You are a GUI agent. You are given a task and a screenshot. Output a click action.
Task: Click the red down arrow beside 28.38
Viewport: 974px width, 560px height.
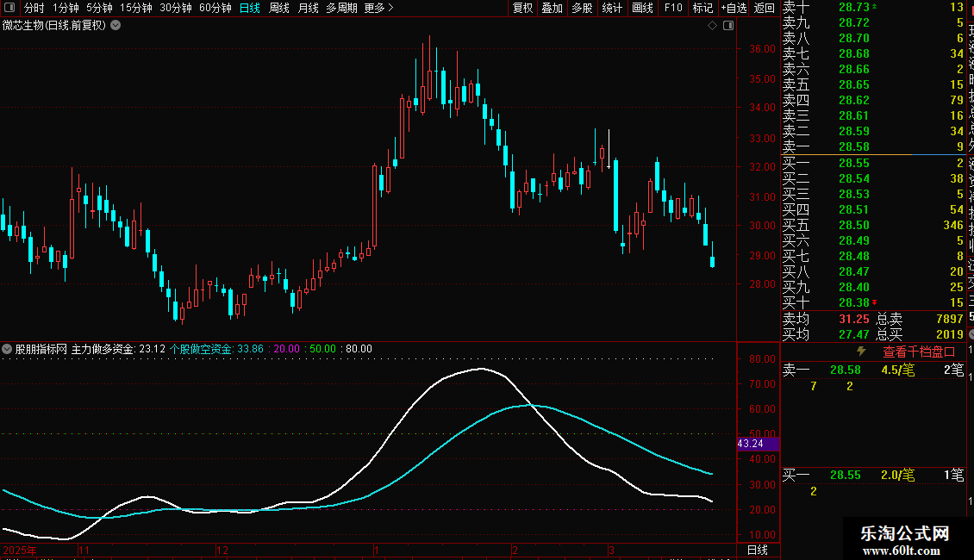pyautogui.click(x=875, y=302)
